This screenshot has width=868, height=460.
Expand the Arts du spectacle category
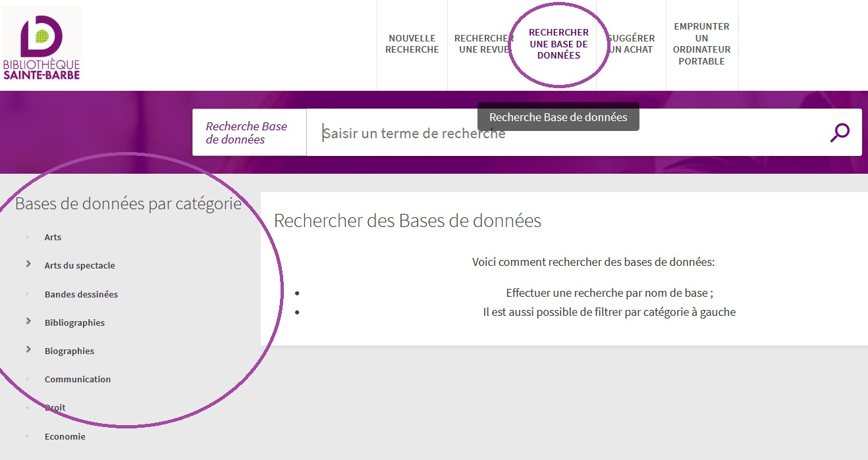28,264
